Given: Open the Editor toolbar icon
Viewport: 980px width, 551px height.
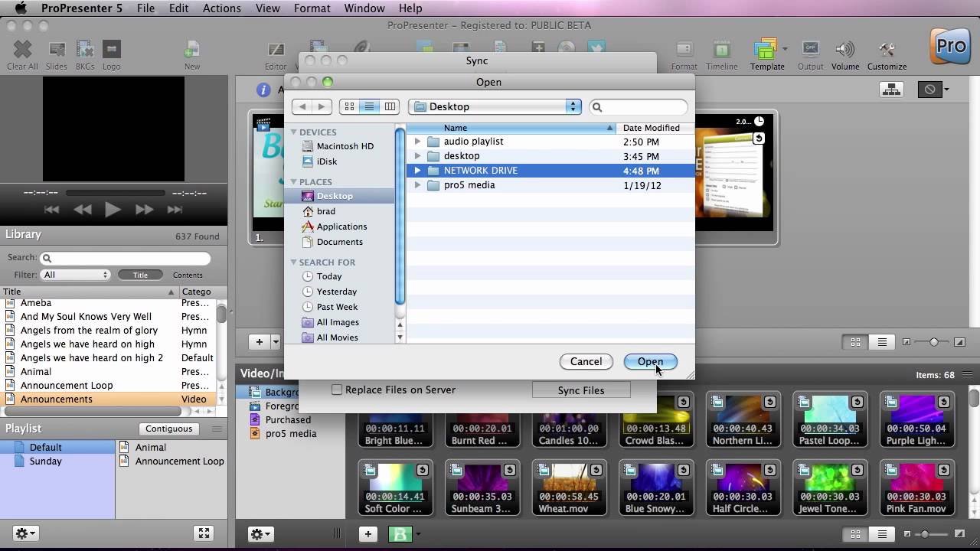Looking at the screenshot, I should (x=276, y=52).
